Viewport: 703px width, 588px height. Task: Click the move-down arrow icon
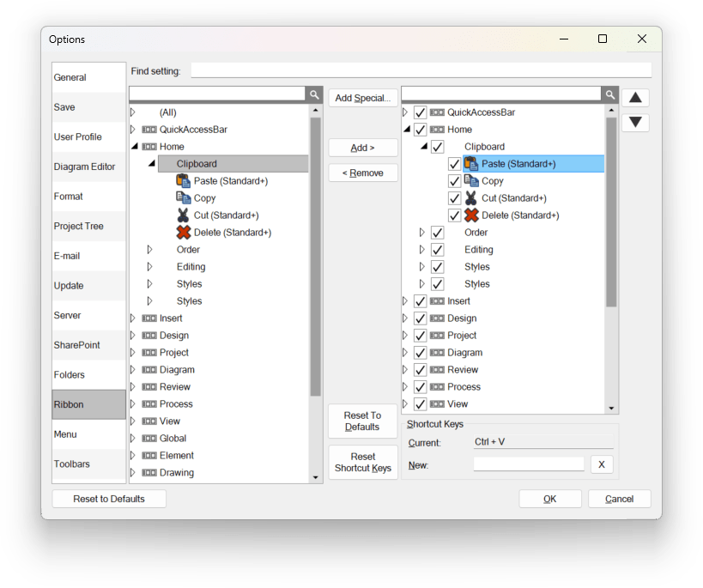point(635,122)
